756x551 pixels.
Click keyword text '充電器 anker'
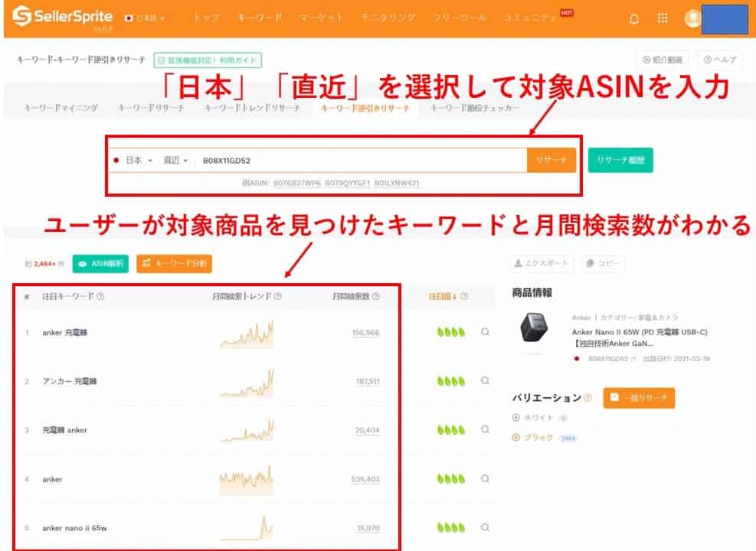coord(64,429)
